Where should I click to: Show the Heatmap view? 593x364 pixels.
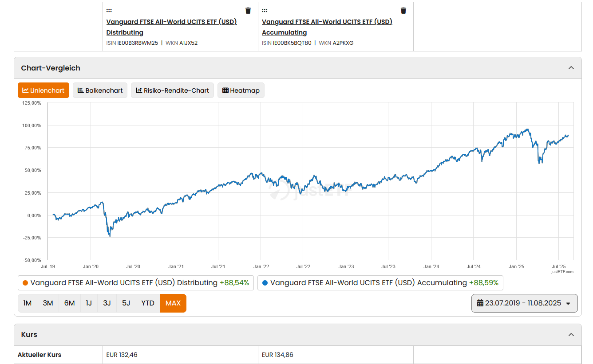[x=241, y=90]
